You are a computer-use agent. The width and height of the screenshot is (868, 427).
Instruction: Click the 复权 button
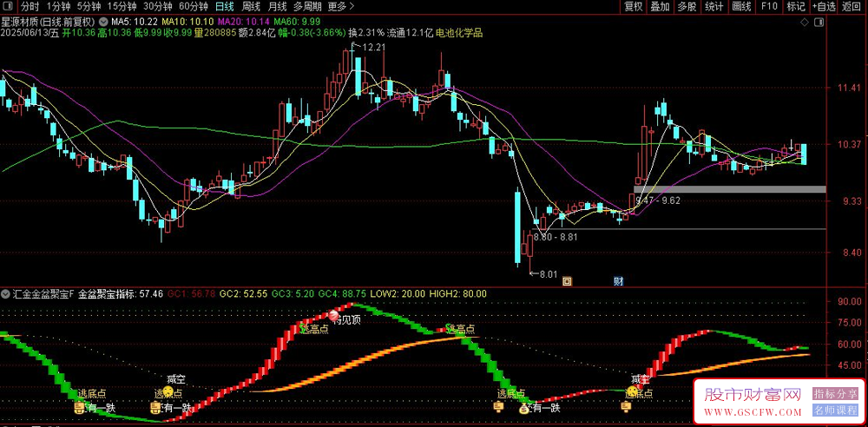click(634, 7)
